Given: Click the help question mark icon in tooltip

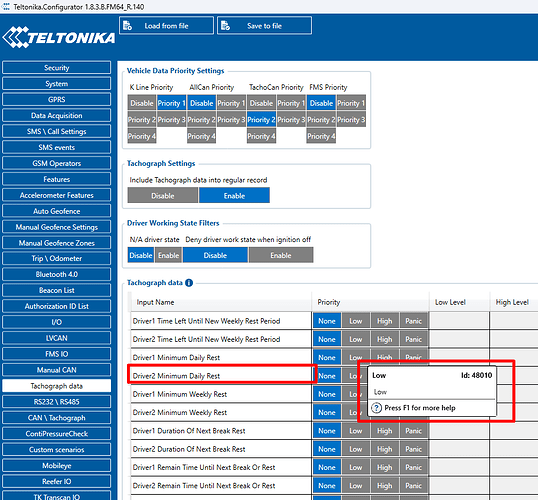Looking at the screenshot, I should point(376,408).
